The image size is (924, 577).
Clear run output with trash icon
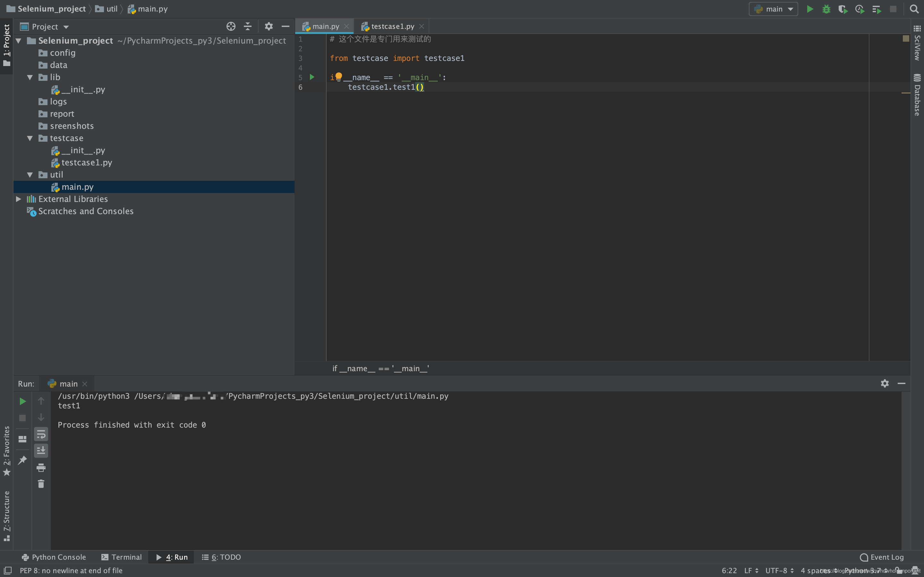coord(41,484)
